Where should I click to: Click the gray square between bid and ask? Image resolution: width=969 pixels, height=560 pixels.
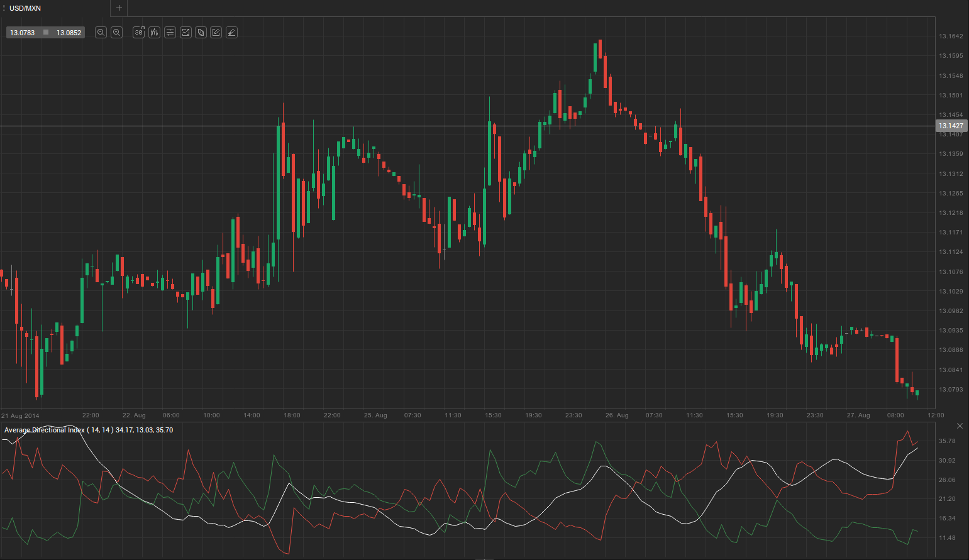click(46, 32)
